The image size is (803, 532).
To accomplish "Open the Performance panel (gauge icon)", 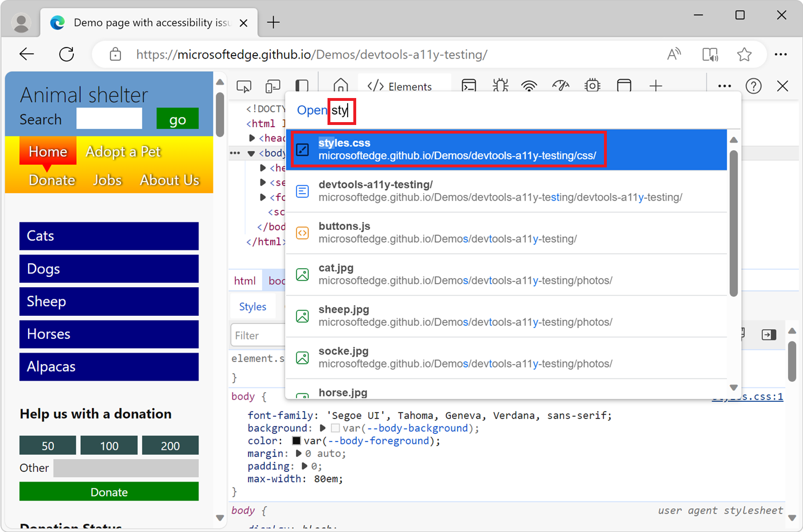I will (x=560, y=85).
